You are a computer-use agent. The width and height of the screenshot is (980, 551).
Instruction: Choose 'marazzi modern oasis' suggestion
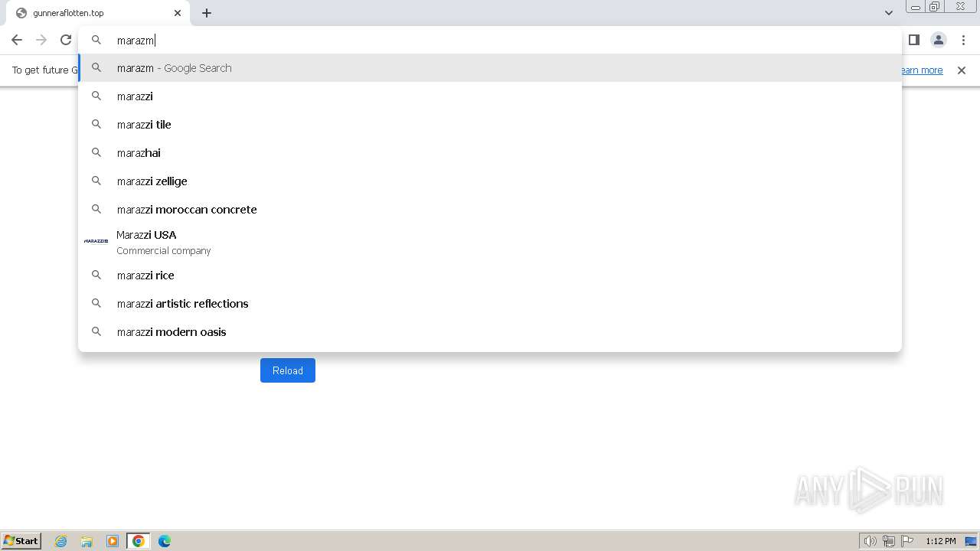[x=490, y=332]
